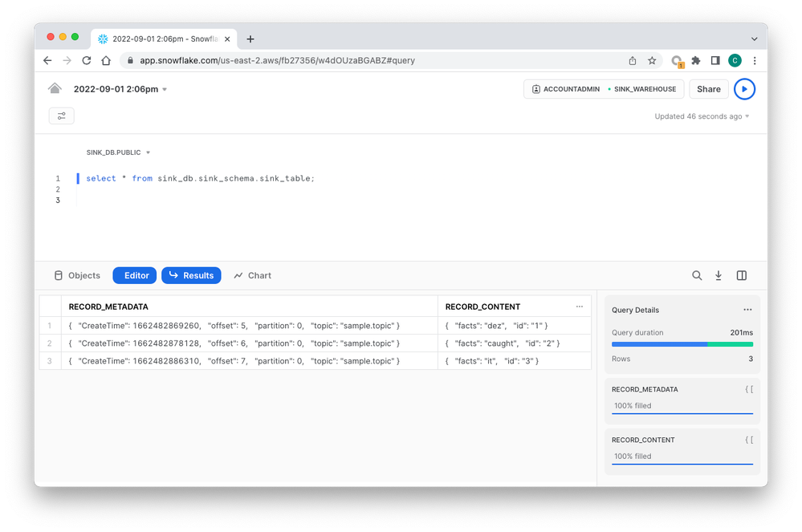Open the filters settings icon
Screen dimensions: 802x532
tap(62, 116)
